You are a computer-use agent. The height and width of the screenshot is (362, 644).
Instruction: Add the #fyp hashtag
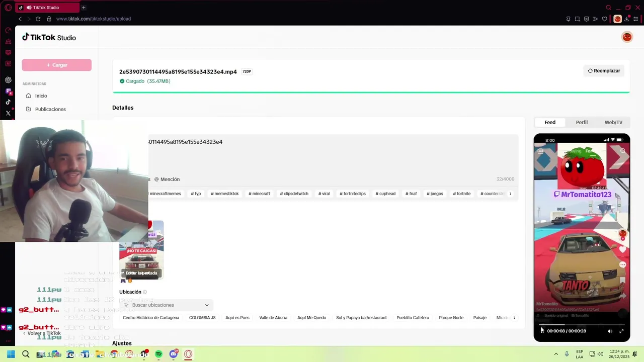196,194
